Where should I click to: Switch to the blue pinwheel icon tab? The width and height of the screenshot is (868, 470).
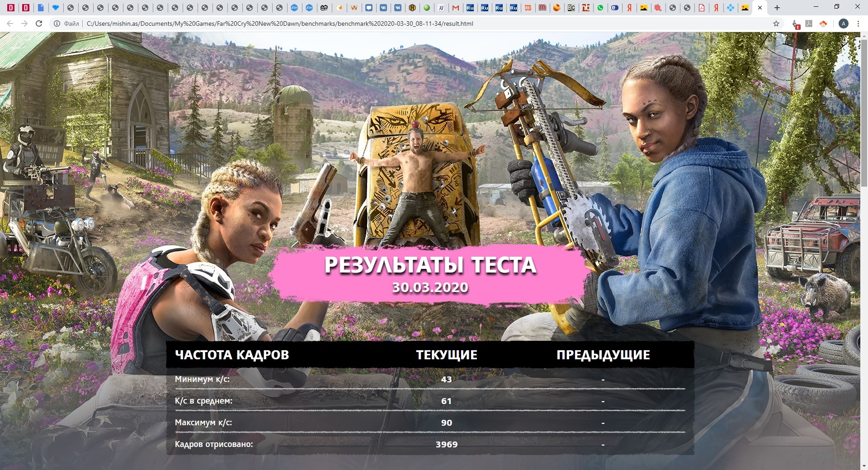[x=731, y=8]
